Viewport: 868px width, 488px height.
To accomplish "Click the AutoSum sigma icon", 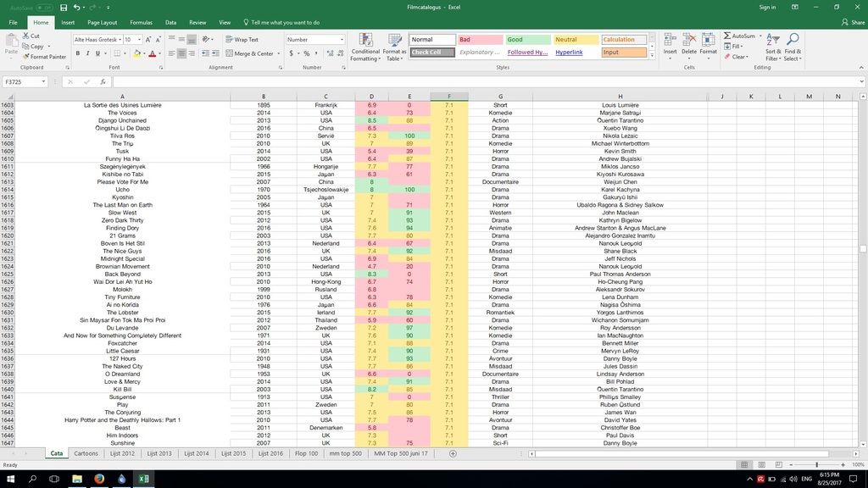I will [x=727, y=36].
